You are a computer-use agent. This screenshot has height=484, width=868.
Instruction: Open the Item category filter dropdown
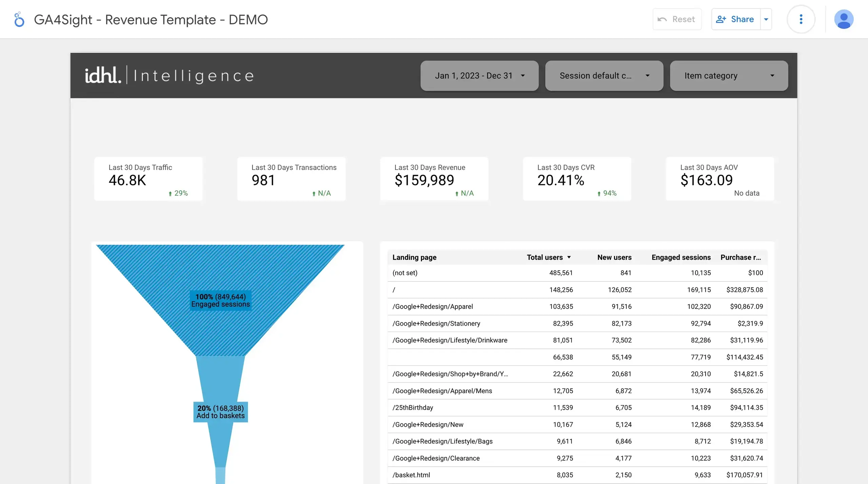click(x=729, y=76)
